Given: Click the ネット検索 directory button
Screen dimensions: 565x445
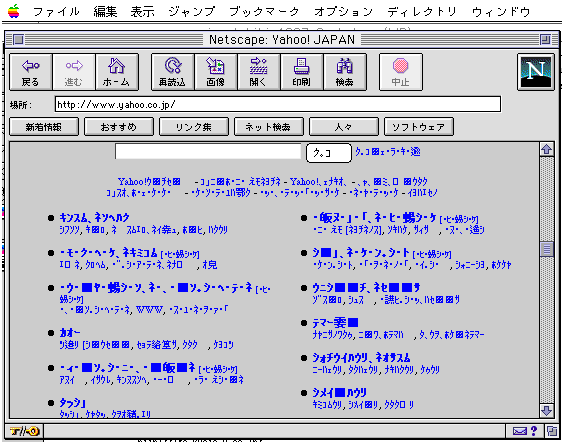Looking at the screenshot, I should [x=268, y=127].
